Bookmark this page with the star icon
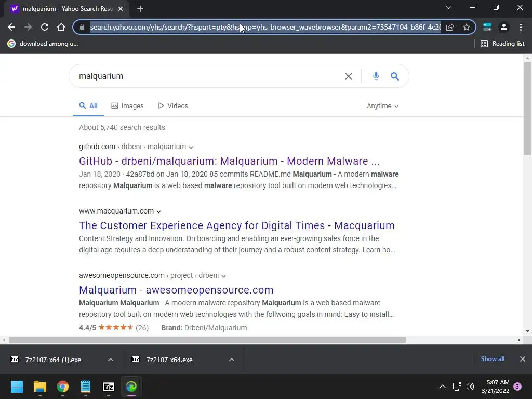This screenshot has width=532, height=399. (x=467, y=27)
